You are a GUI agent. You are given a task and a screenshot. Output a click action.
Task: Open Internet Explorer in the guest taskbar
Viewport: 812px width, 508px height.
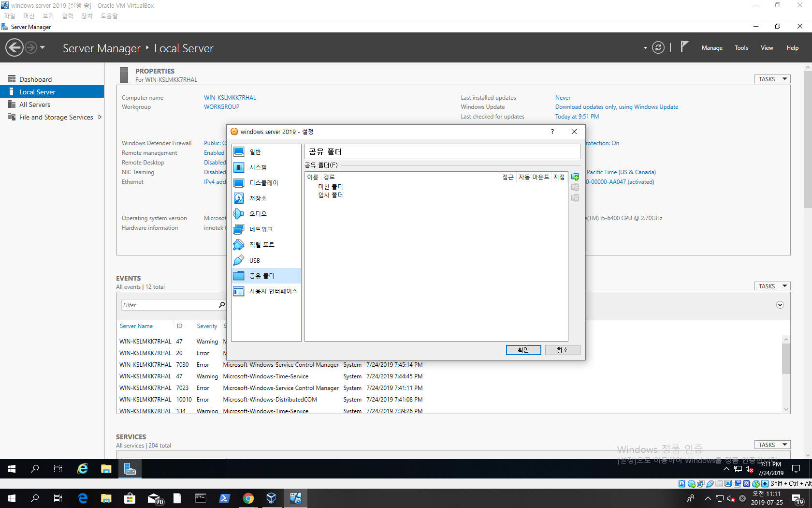[x=83, y=468]
